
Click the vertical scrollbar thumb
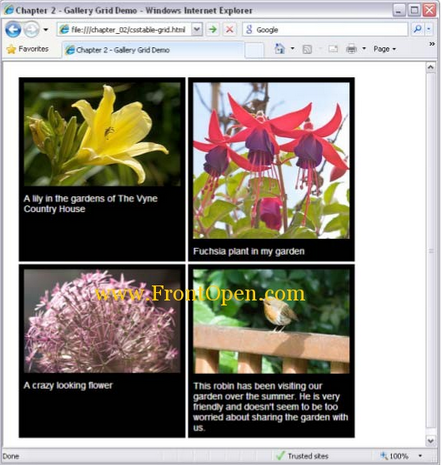[430, 251]
